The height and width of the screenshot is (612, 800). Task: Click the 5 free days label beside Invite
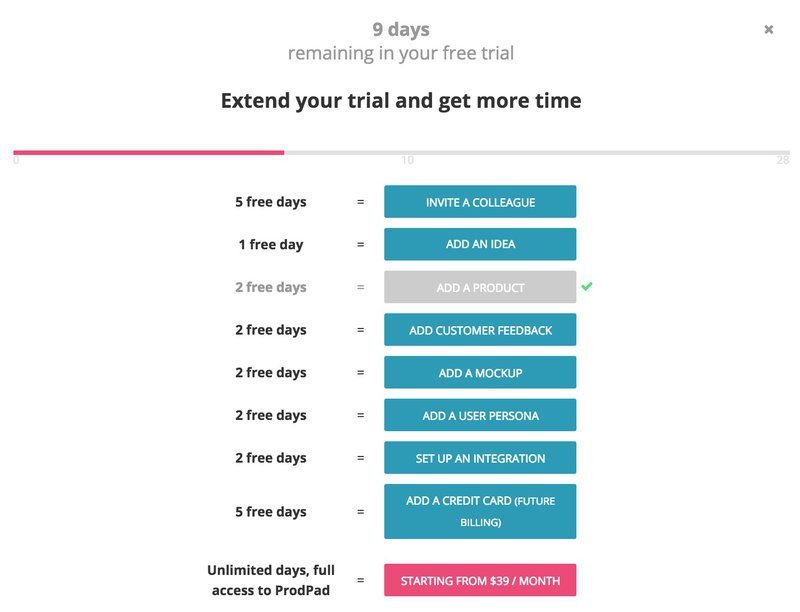270,201
